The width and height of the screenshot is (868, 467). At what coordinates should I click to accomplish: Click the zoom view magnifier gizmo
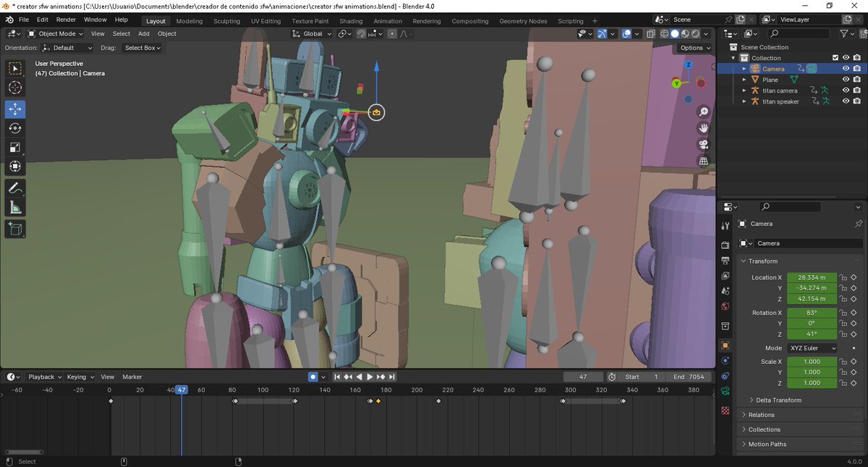tap(703, 112)
